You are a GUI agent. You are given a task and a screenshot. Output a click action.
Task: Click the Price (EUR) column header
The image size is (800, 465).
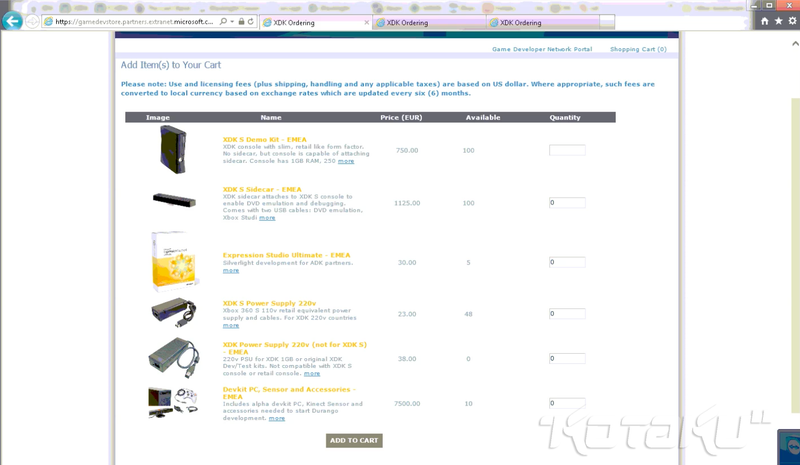[x=401, y=117]
